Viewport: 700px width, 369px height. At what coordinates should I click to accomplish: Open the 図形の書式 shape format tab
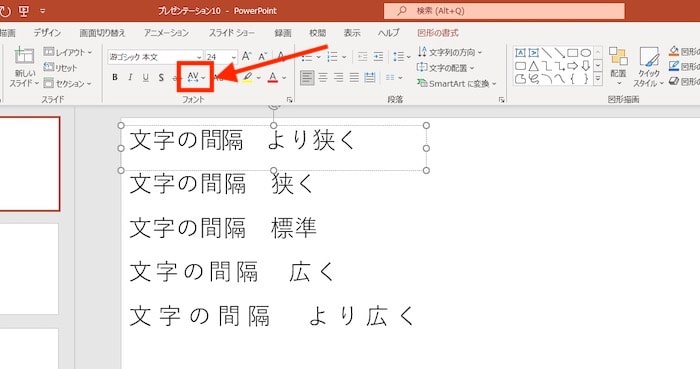pyautogui.click(x=438, y=33)
